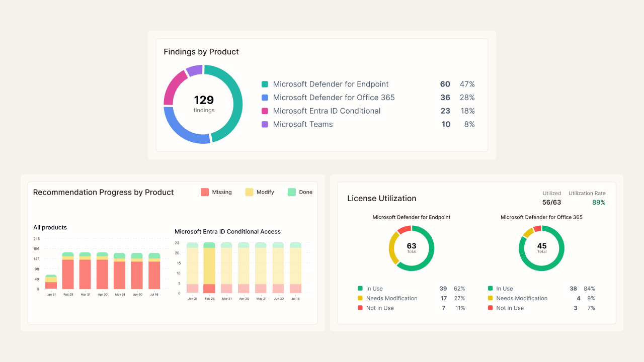Click the "28%" findings percentage

coord(467,98)
